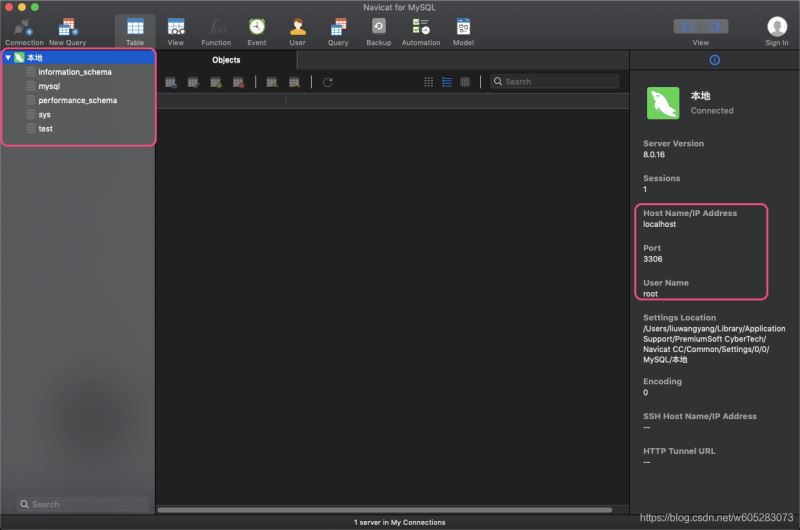Switch to icon grid view mode

tap(429, 82)
